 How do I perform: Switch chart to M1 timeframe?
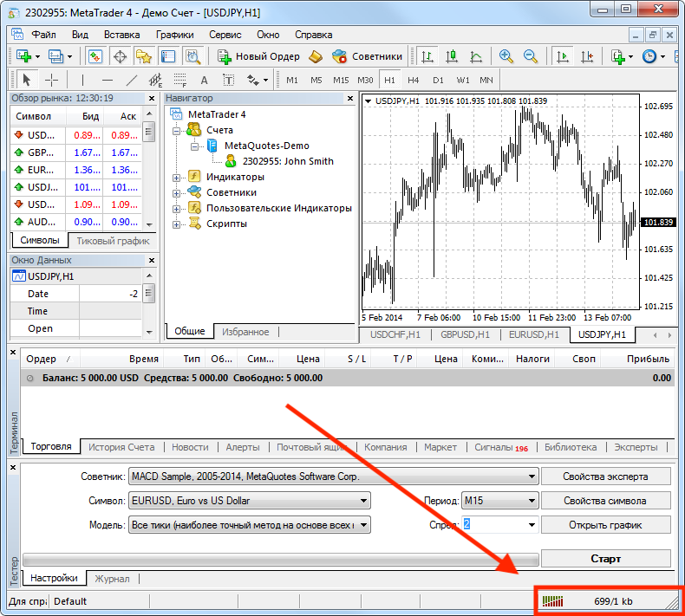tap(292, 80)
